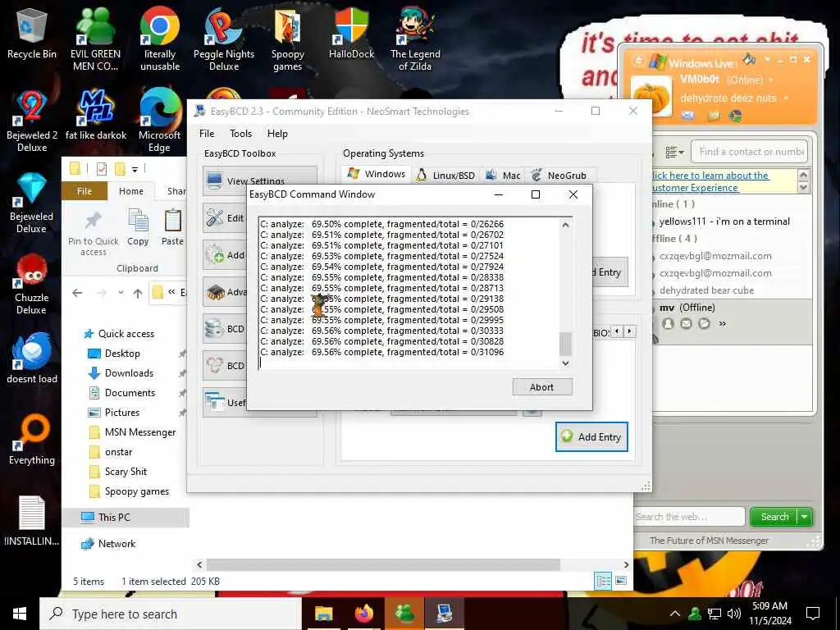Image resolution: width=840 pixels, height=630 pixels.
Task: Open BCD Backup/Repair database icon button
Action: coord(225,328)
